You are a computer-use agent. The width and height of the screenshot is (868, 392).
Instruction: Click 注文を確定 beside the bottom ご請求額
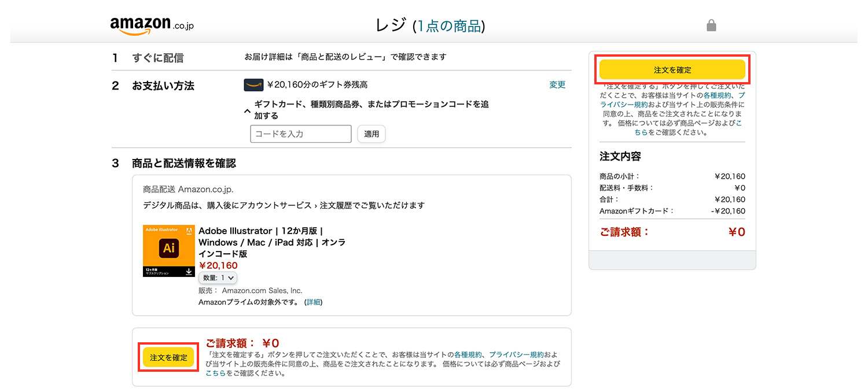168,357
